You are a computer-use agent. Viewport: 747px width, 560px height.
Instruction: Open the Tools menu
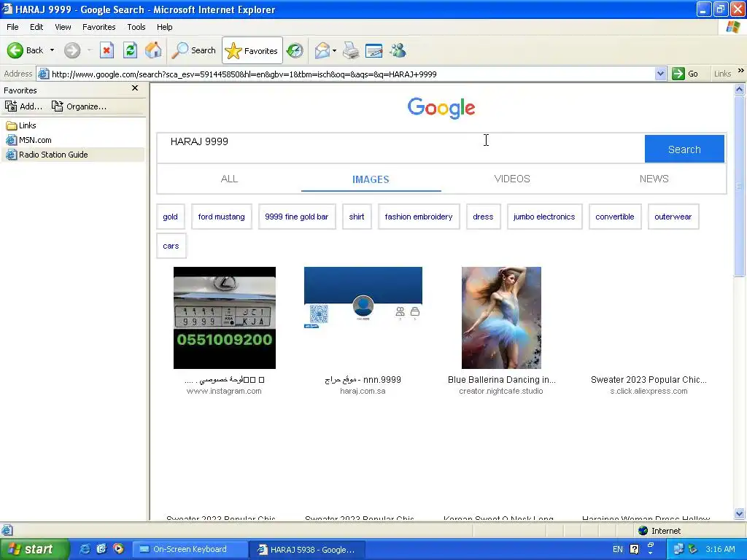click(x=136, y=27)
